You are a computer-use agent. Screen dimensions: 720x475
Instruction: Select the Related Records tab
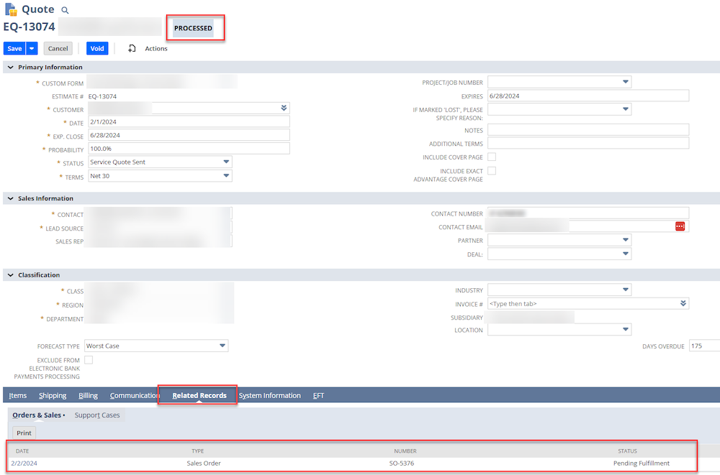[199, 396]
